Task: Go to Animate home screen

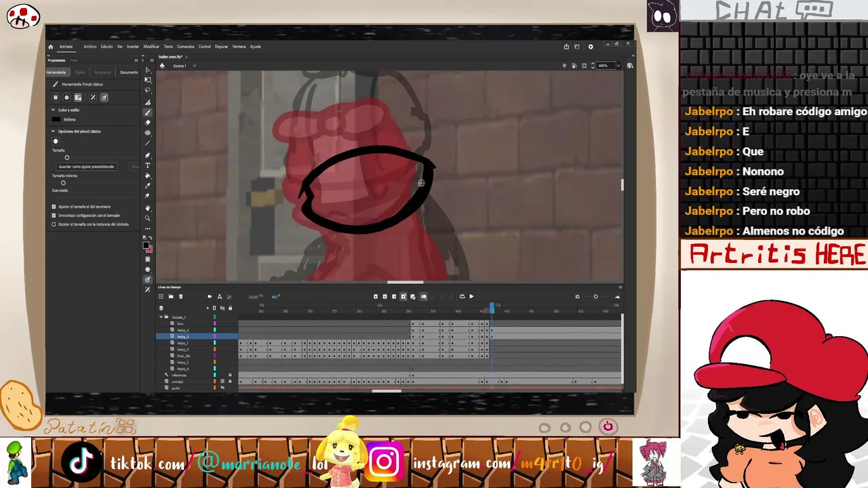Action: 50,47
